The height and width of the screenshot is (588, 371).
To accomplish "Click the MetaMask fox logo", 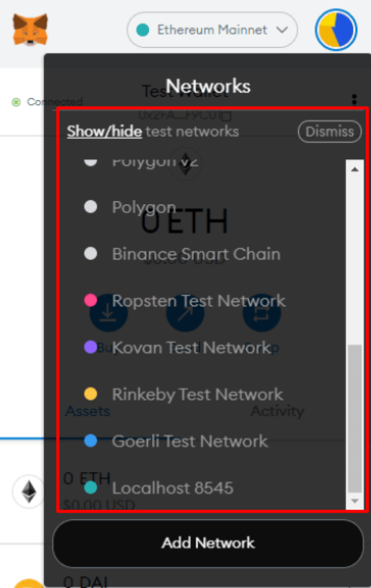I will click(x=30, y=30).
